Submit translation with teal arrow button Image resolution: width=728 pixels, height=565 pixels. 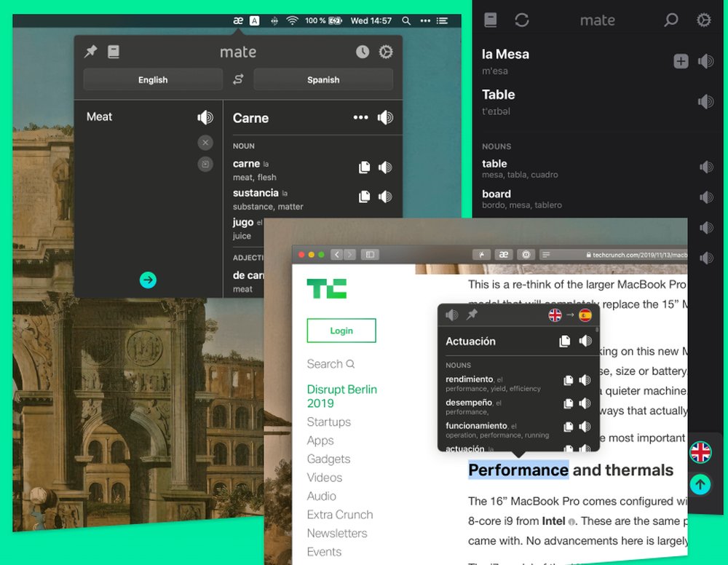(x=148, y=280)
